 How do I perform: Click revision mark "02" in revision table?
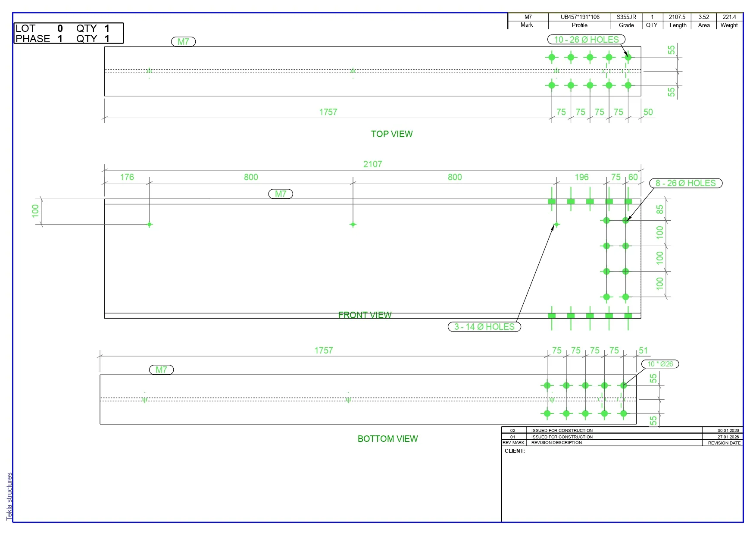(x=513, y=431)
